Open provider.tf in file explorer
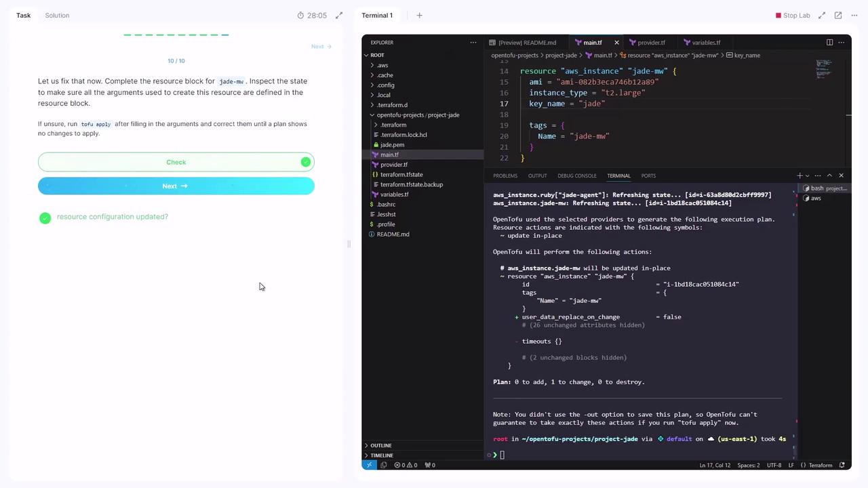Viewport: 868px width, 488px height. click(x=394, y=165)
